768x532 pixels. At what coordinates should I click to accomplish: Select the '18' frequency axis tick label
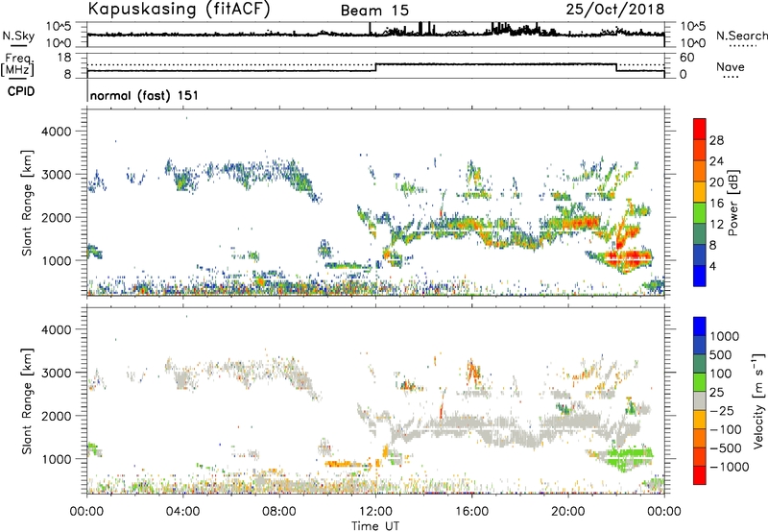pyautogui.click(x=64, y=58)
